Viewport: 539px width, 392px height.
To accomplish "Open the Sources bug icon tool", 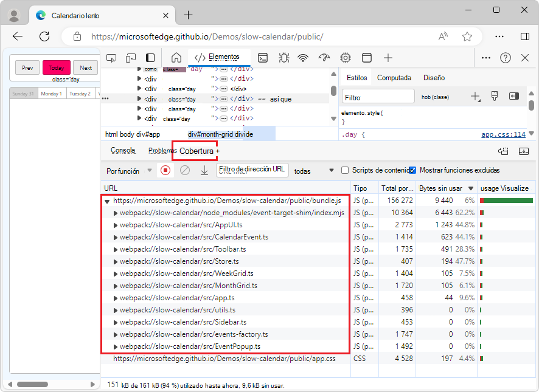I will (x=283, y=58).
